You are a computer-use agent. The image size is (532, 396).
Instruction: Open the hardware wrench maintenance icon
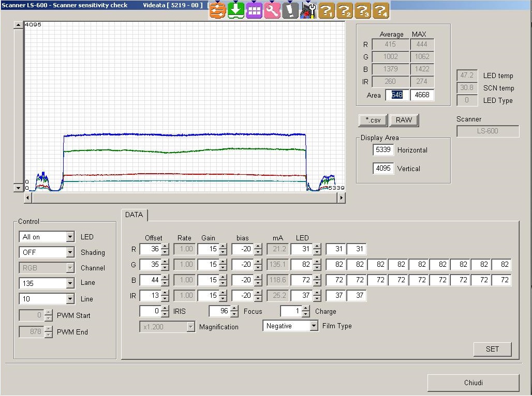point(308,10)
